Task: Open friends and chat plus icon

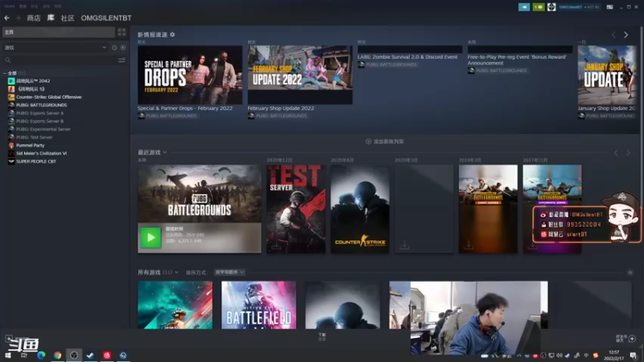Action: [632, 339]
